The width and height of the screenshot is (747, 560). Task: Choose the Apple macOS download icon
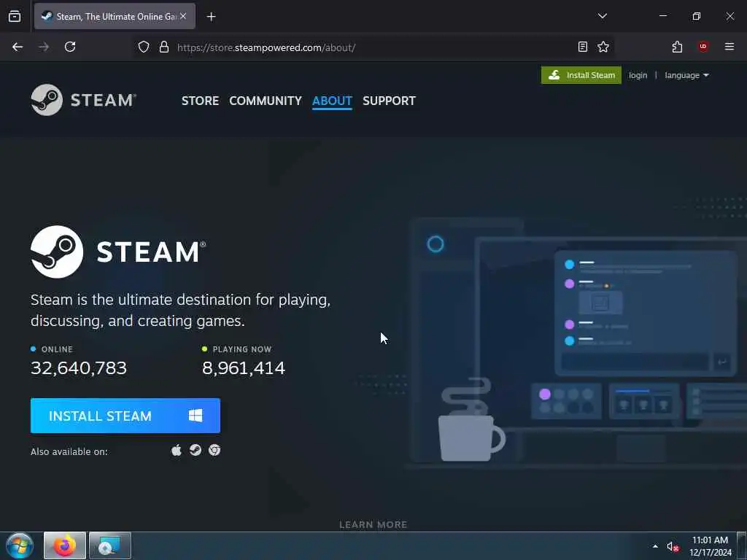point(177,450)
